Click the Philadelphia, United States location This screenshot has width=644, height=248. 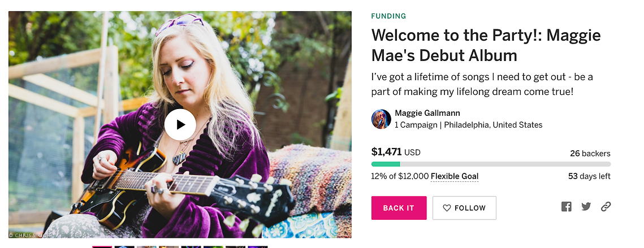[493, 125]
